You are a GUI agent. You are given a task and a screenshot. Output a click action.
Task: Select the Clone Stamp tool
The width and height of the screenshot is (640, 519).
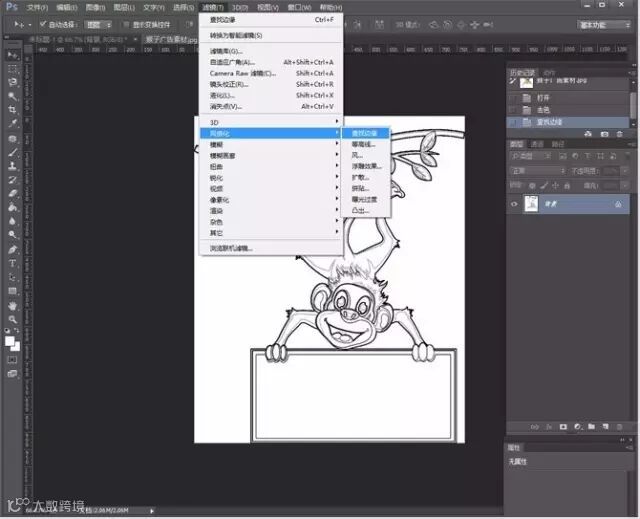tap(13, 166)
